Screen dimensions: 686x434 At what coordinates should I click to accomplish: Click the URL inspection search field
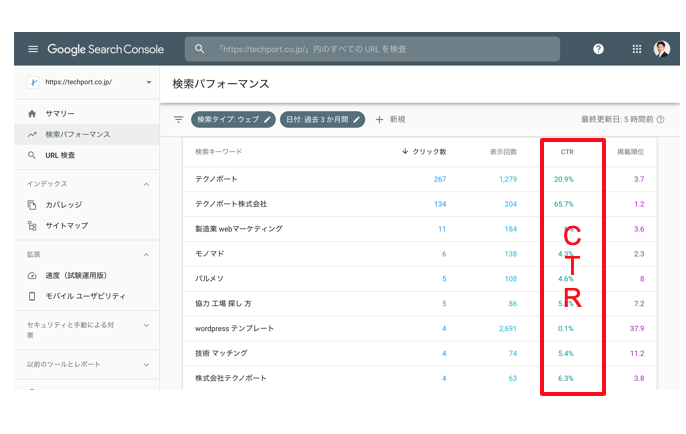[x=380, y=49]
